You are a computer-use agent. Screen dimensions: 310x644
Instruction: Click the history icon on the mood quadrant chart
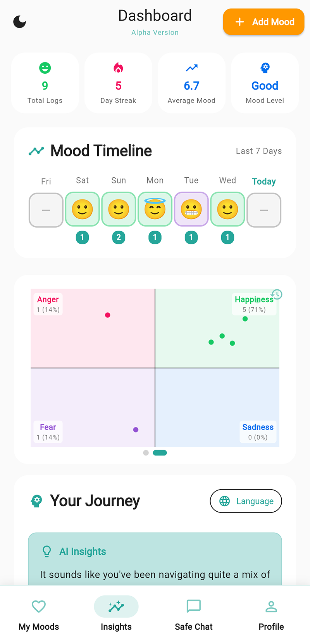pyautogui.click(x=277, y=295)
